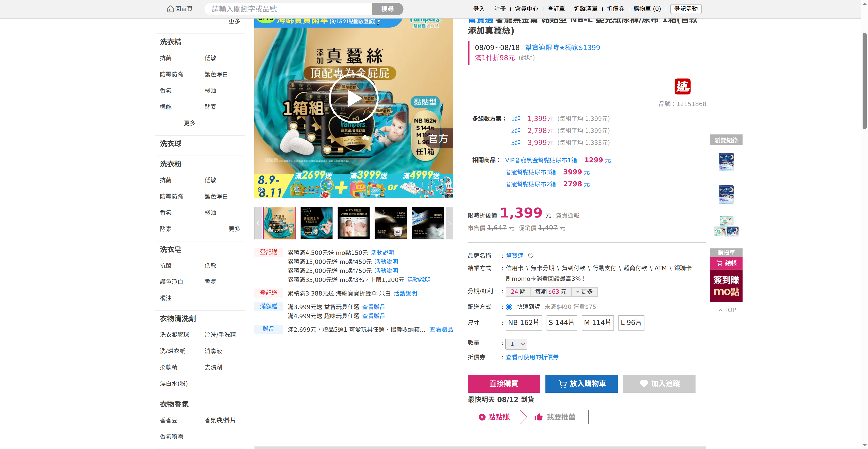Select the 3組 multi-pack option
This screenshot has height=449, width=868.
coord(516,143)
